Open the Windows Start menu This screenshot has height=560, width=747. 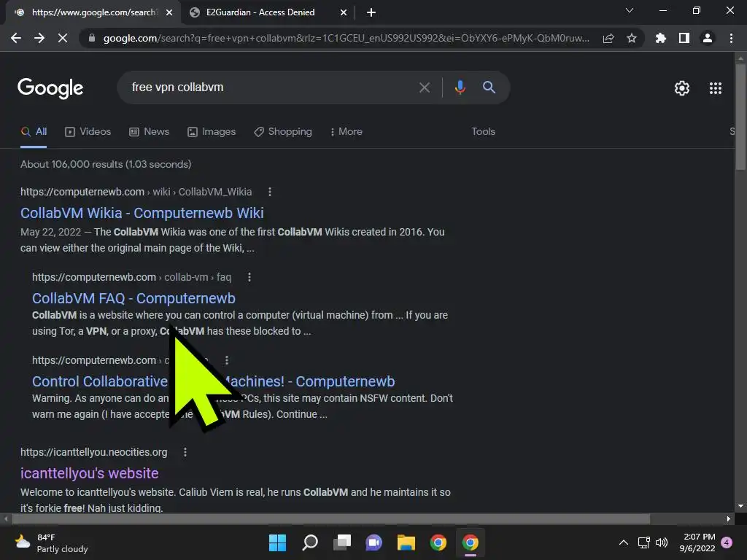278,542
